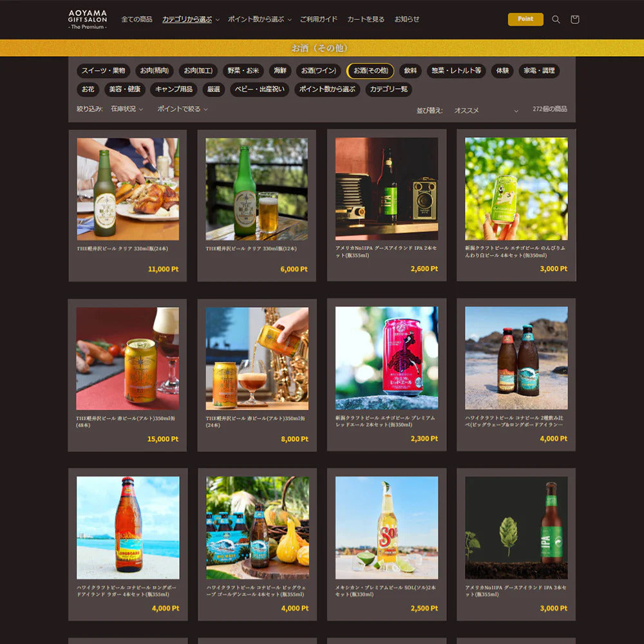The height and width of the screenshot is (644, 644).
Task: Click the カートを見る navigation link
Action: click(366, 19)
